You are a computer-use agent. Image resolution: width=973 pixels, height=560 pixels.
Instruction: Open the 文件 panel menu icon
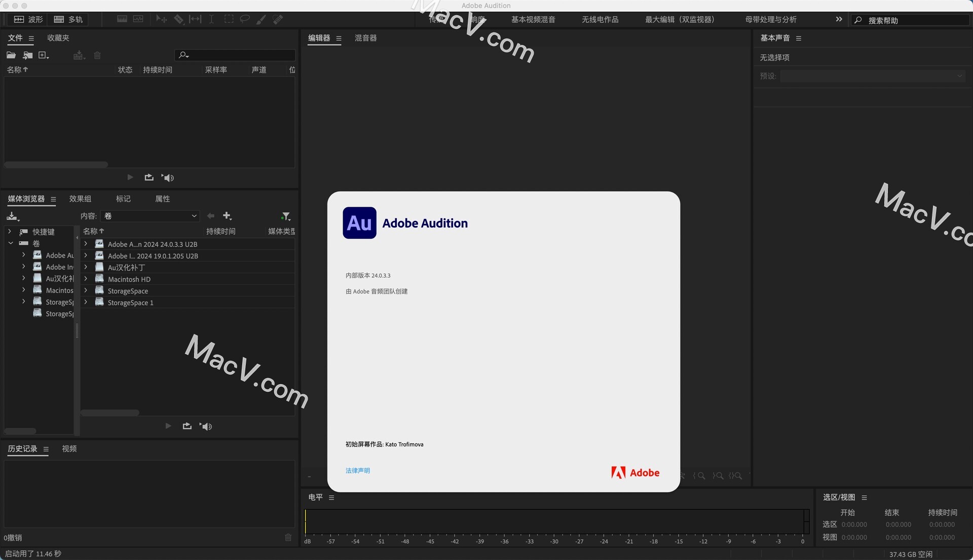point(31,38)
